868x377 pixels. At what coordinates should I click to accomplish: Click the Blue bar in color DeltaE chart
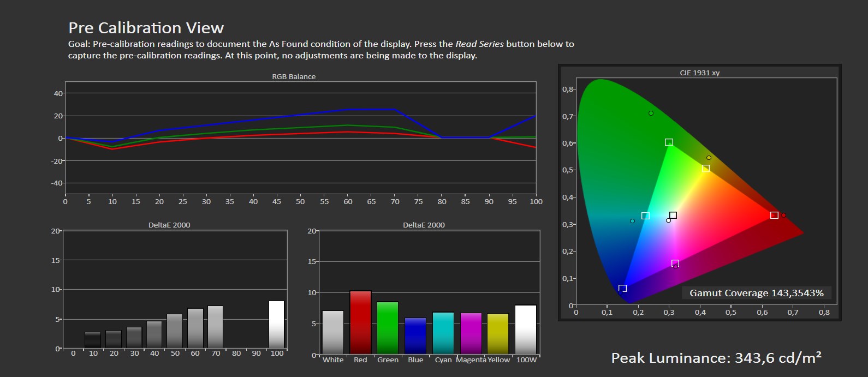coord(415,336)
